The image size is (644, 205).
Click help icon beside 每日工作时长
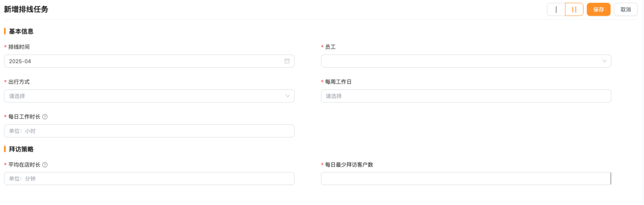(45, 117)
